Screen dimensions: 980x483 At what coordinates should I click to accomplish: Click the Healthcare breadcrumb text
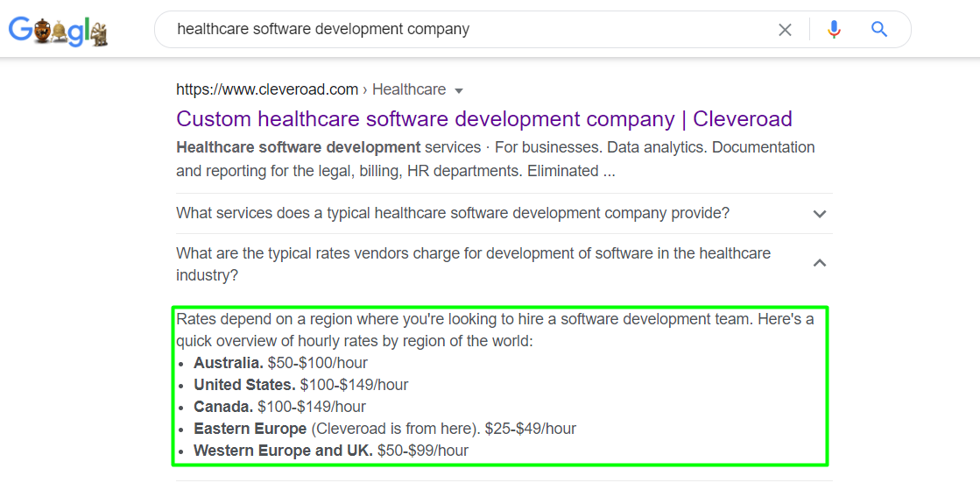(x=409, y=89)
